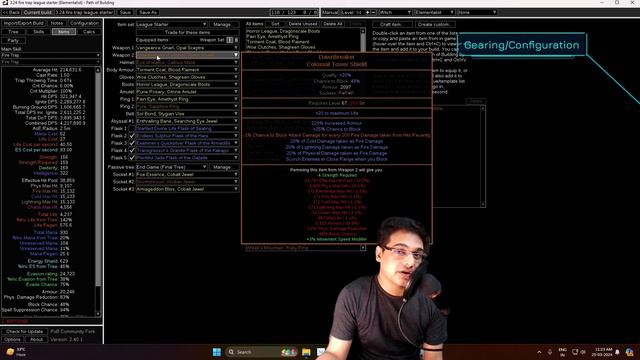The height and width of the screenshot is (360, 640).
Task: Switch to the Calcs tab
Action: click(x=89, y=32)
